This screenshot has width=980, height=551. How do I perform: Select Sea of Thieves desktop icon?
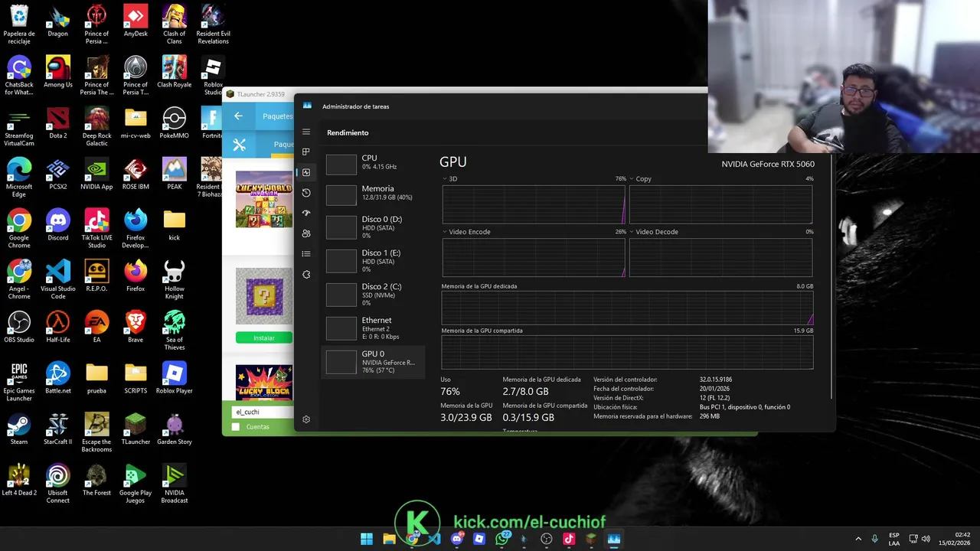[175, 331]
